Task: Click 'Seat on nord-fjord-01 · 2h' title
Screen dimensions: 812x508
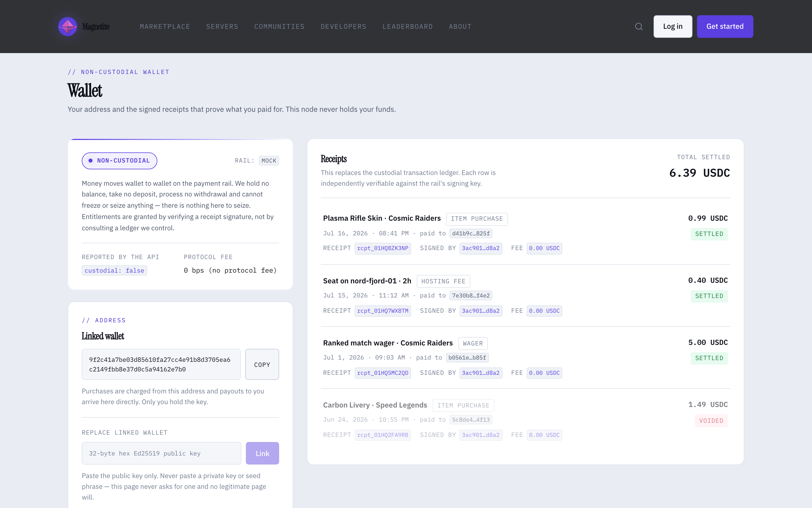Action: (x=367, y=281)
